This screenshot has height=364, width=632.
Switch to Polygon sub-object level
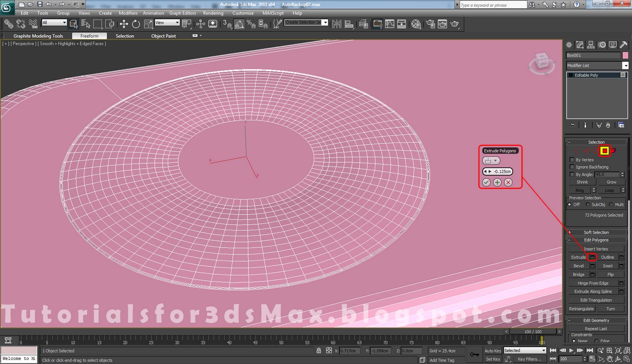point(604,150)
